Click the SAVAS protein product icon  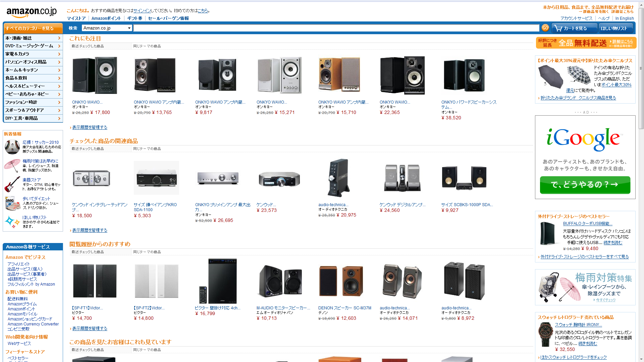click(x=12, y=203)
